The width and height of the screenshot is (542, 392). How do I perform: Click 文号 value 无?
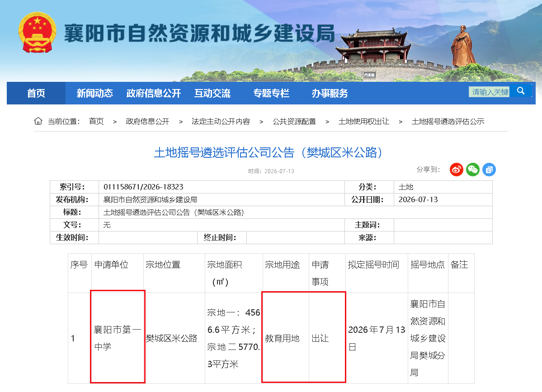107,225
